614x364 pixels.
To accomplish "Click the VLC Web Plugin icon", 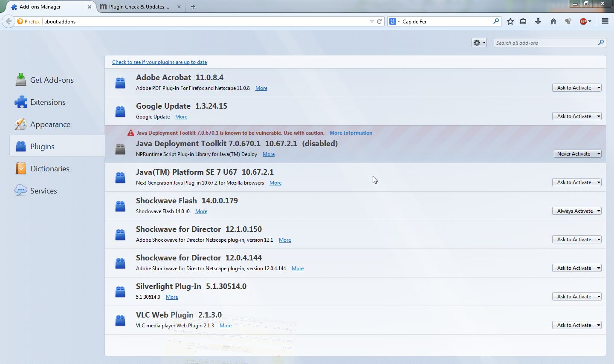I will (120, 320).
